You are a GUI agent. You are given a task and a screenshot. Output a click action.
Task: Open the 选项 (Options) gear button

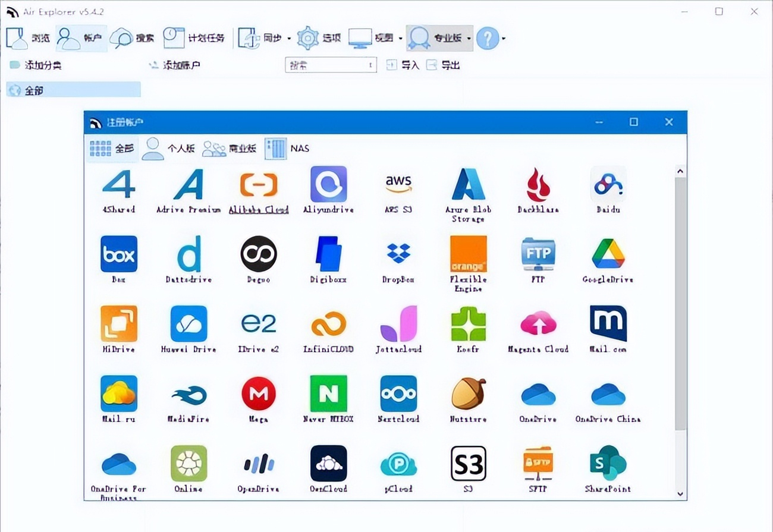pos(319,38)
